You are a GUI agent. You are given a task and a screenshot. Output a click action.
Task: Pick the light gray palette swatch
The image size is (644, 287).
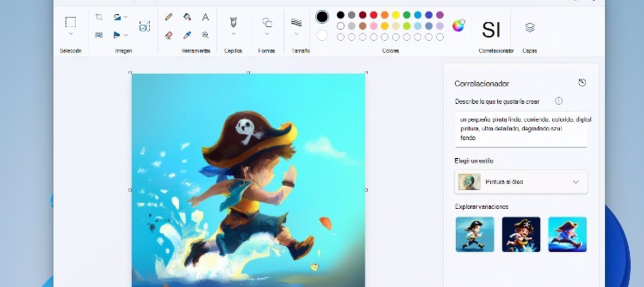click(352, 26)
